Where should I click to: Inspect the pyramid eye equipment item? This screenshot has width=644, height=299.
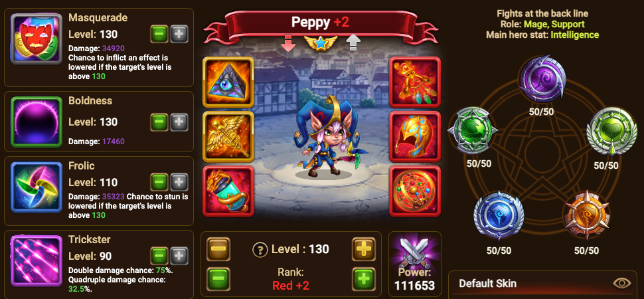point(228,82)
